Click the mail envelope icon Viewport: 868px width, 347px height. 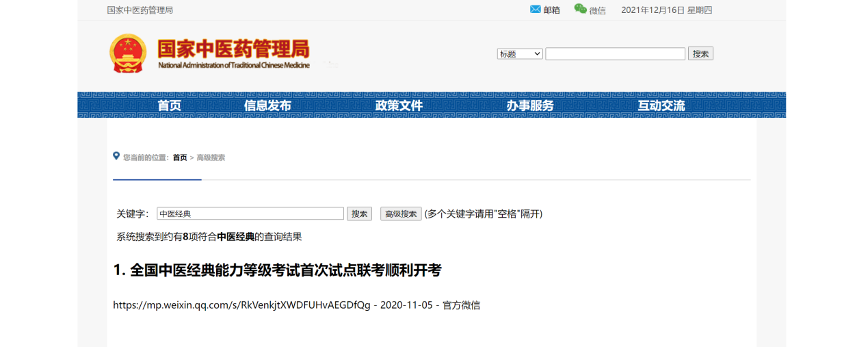[x=535, y=10]
